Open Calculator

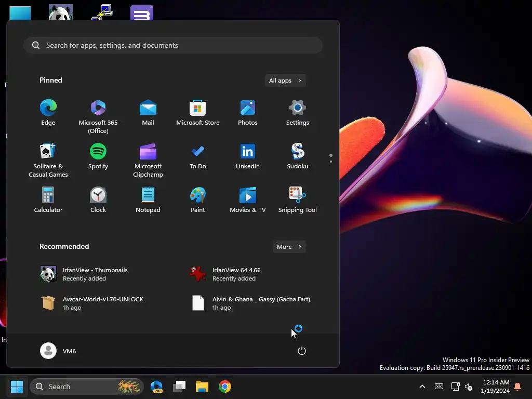(x=48, y=200)
